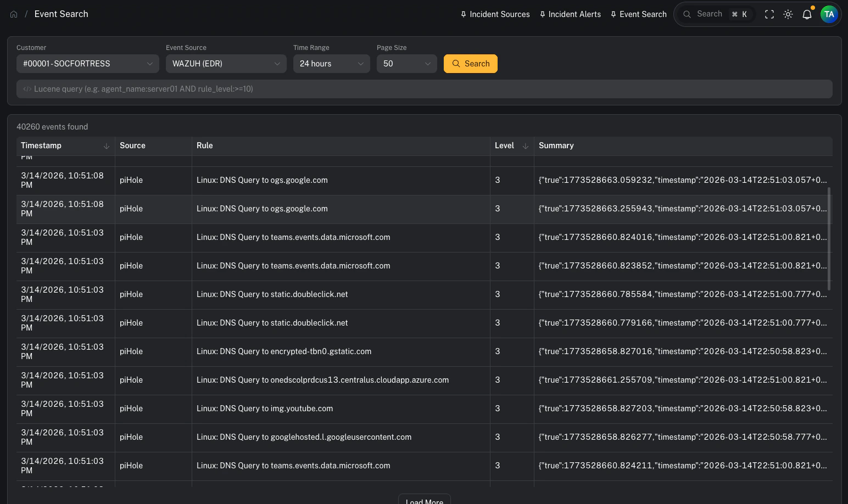Select the Summary column header

pos(556,145)
